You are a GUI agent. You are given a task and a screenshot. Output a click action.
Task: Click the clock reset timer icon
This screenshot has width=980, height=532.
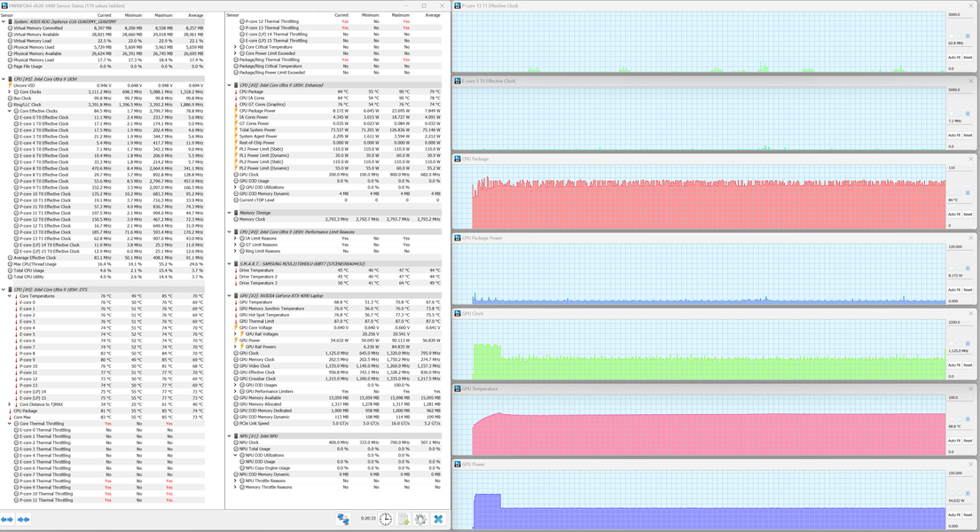(386, 519)
